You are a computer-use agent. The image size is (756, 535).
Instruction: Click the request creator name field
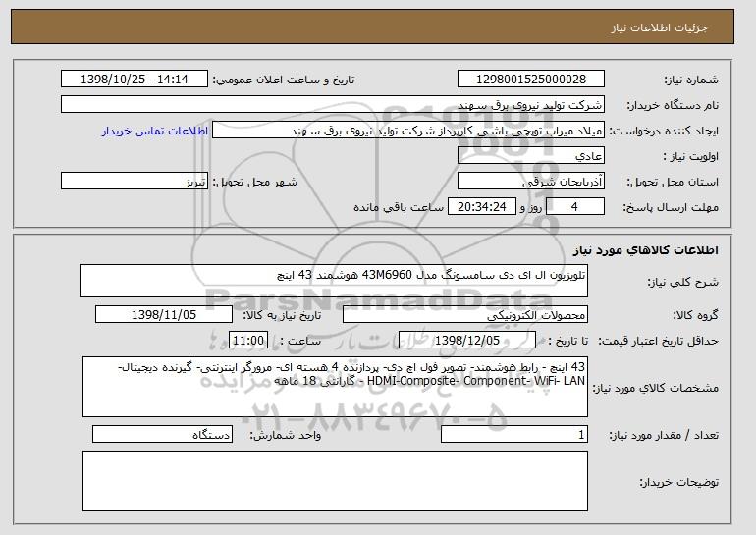[x=408, y=131]
